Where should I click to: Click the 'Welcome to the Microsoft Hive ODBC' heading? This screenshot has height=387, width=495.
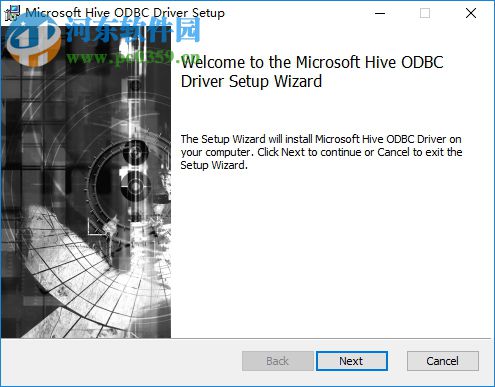(312, 72)
